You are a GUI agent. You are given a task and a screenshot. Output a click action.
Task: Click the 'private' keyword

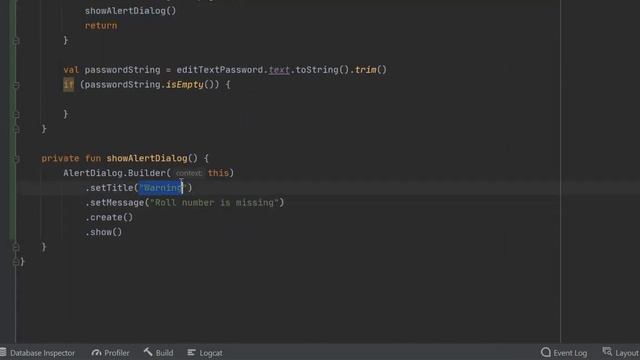60,158
